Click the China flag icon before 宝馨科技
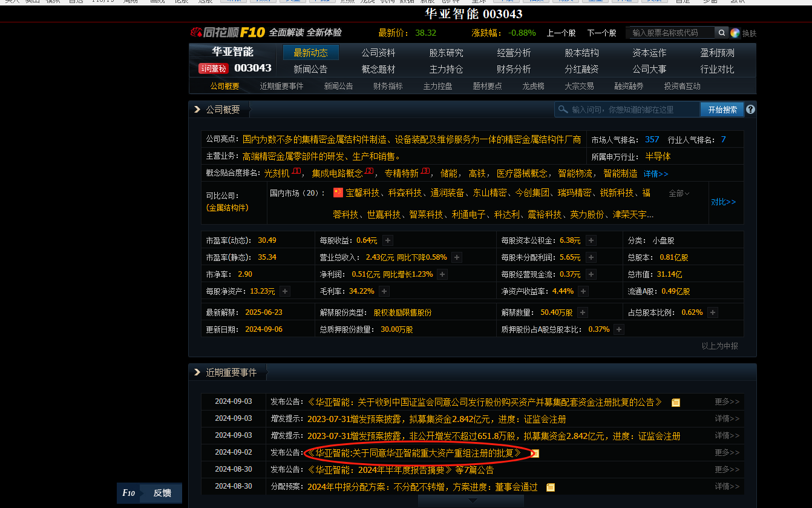Viewport: 812px width, 508px height. pyautogui.click(x=338, y=193)
